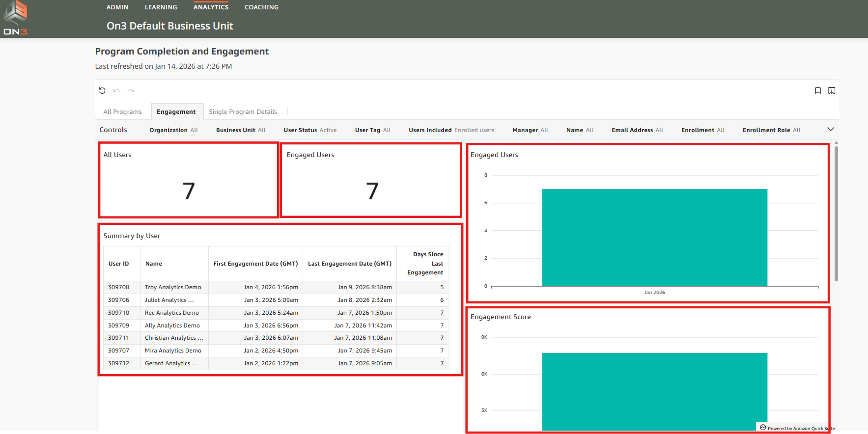Open the Admin menu
868x434 pixels.
click(x=117, y=7)
